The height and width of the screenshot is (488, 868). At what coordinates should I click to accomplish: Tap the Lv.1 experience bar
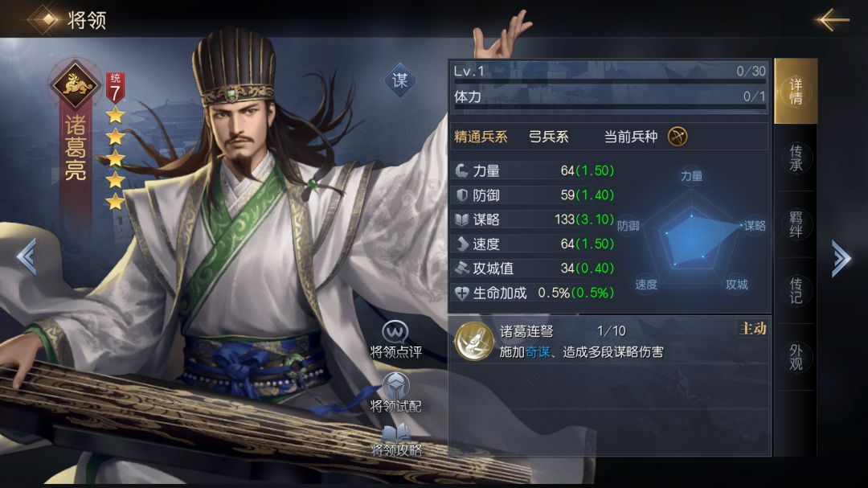click(x=609, y=72)
